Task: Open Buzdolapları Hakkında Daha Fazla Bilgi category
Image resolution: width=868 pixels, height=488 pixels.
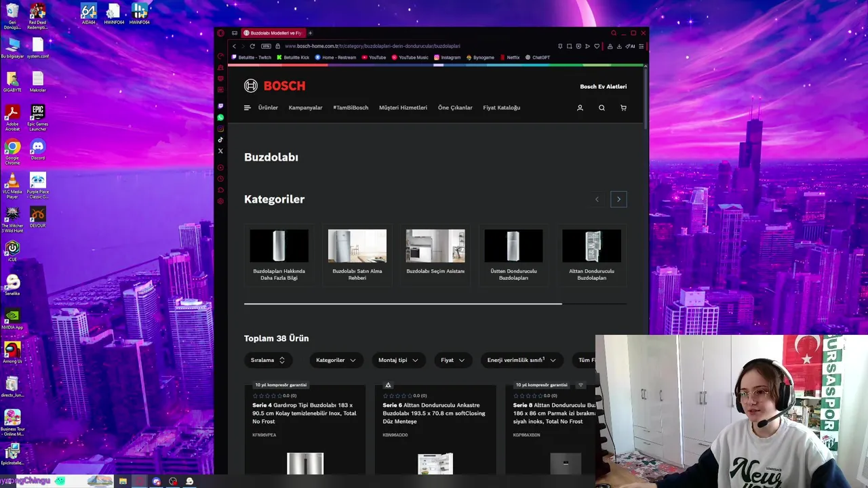Action: (279, 255)
